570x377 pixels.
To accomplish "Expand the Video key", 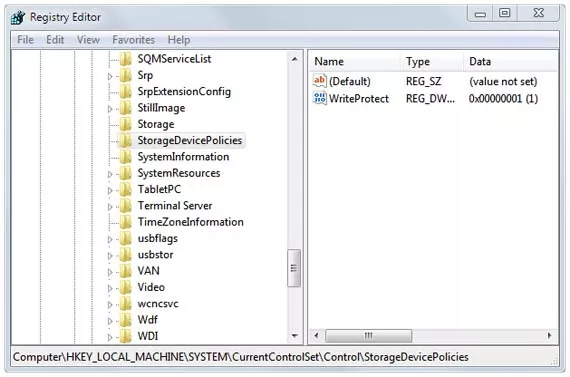I will [110, 288].
